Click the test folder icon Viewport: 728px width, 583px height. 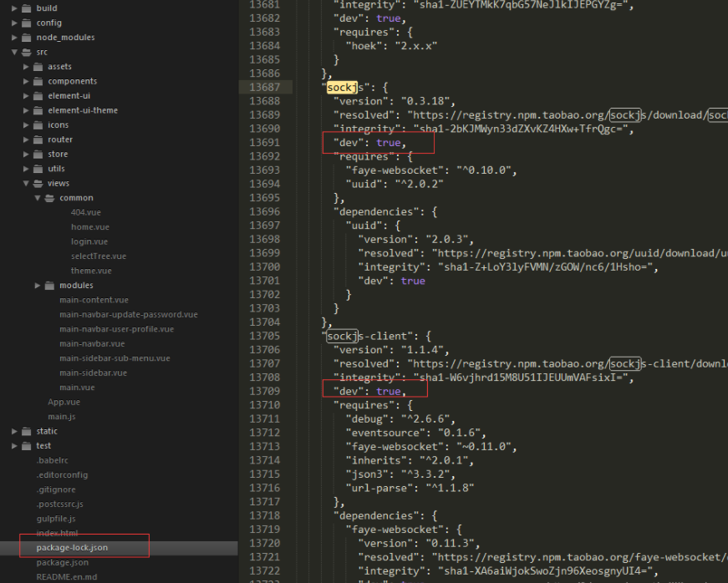click(27, 446)
